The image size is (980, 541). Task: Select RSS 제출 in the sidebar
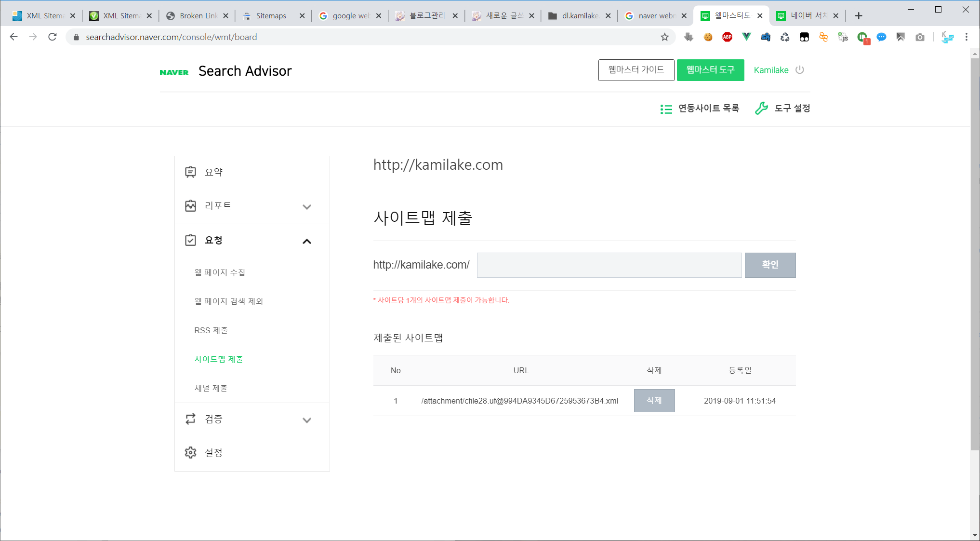[211, 330]
